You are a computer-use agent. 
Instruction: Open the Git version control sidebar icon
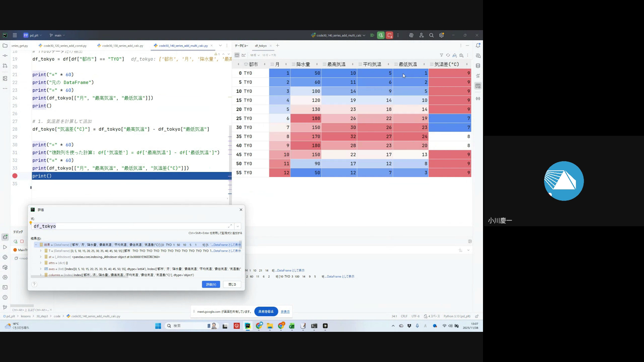point(5,307)
